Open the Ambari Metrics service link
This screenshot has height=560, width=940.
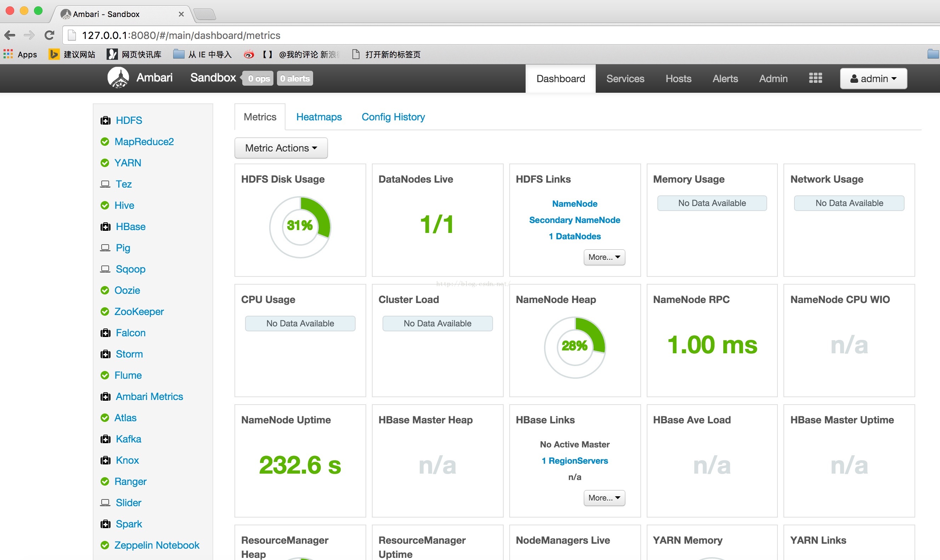point(149,396)
